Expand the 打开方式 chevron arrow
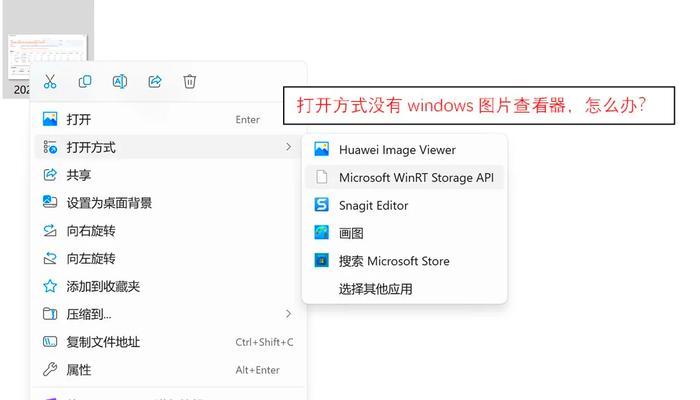Image resolution: width=700 pixels, height=400 pixels. click(x=288, y=147)
